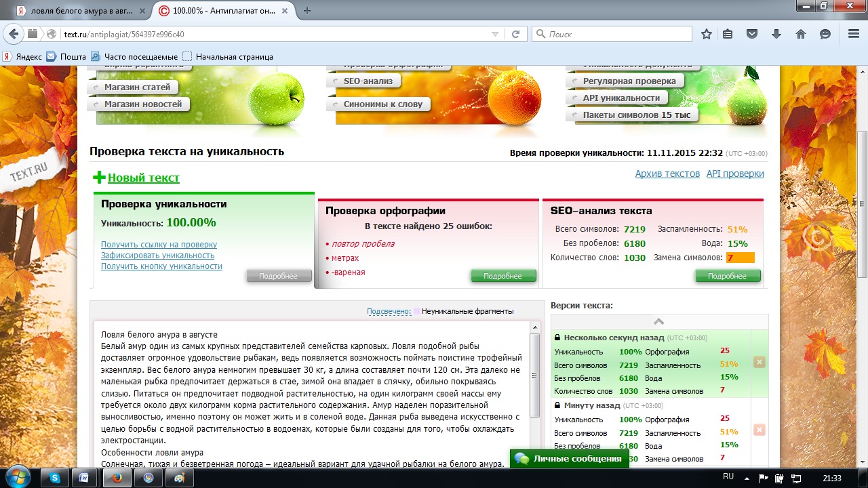Image resolution: width=868 pixels, height=488 pixels.
Task: Open the 'API проверки' link
Action: [735, 174]
